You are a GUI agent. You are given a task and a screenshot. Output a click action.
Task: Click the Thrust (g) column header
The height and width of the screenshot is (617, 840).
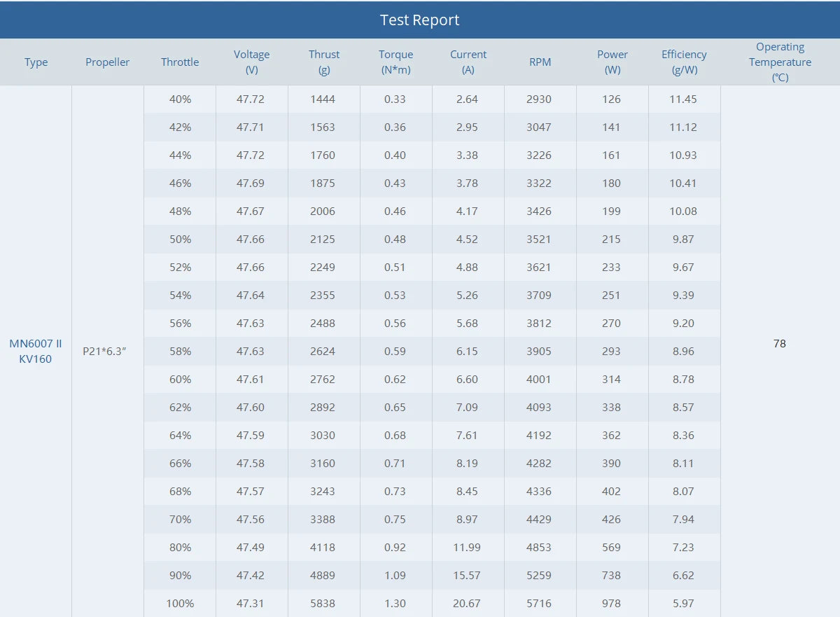coord(324,62)
